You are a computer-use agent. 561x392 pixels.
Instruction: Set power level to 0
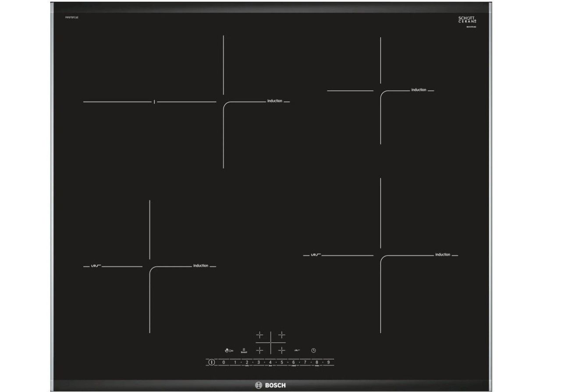coord(224,362)
